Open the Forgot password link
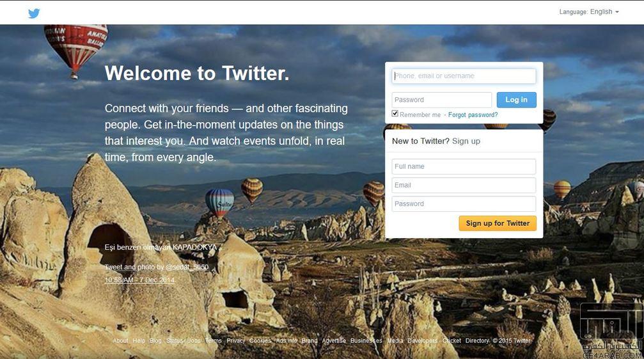Image resolution: width=644 pixels, height=359 pixels. [x=473, y=115]
